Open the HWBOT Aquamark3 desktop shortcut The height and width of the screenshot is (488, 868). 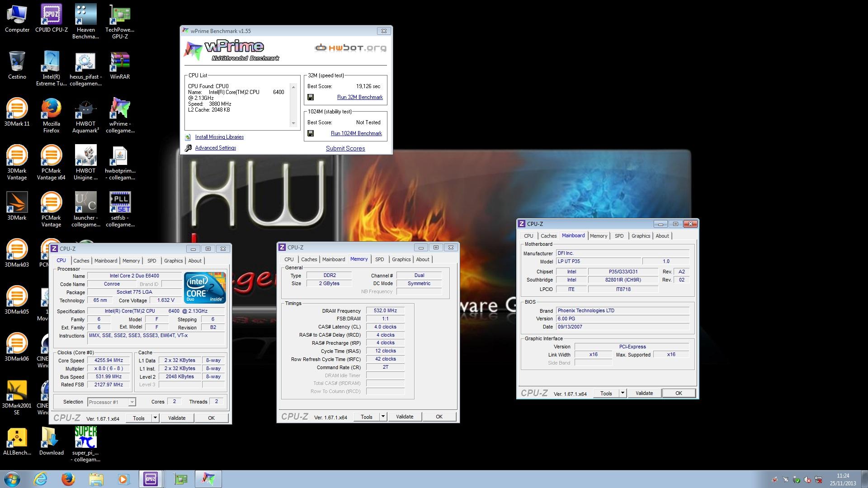(86, 116)
